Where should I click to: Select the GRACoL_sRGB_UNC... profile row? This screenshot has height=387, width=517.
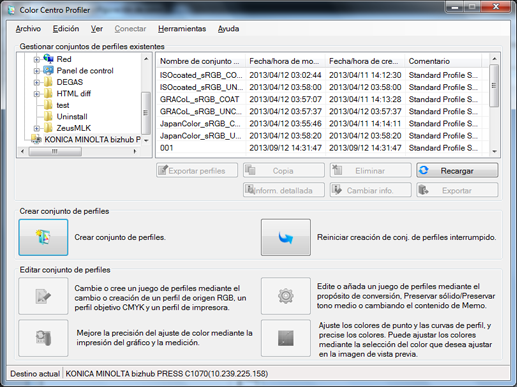pyautogui.click(x=322, y=111)
